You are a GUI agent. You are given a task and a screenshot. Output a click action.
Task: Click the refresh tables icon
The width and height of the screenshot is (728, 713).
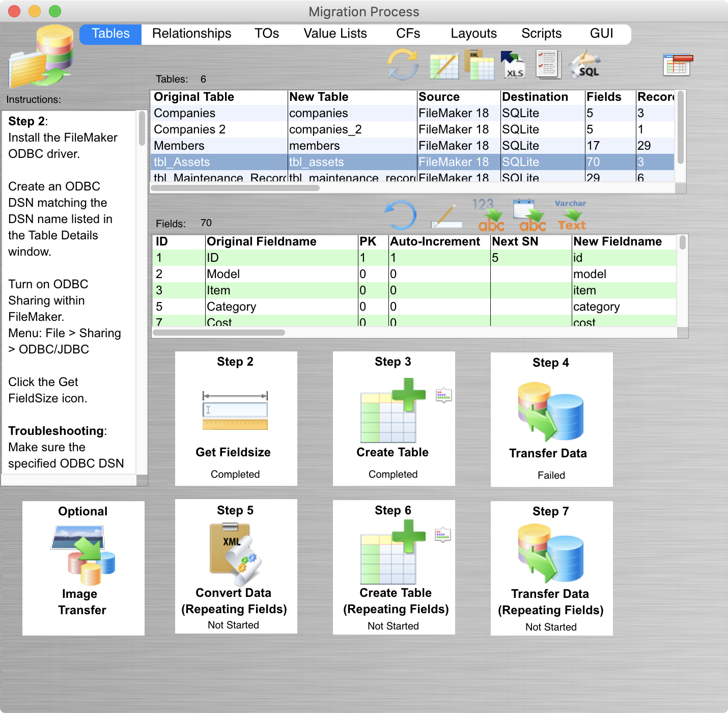[x=403, y=65]
